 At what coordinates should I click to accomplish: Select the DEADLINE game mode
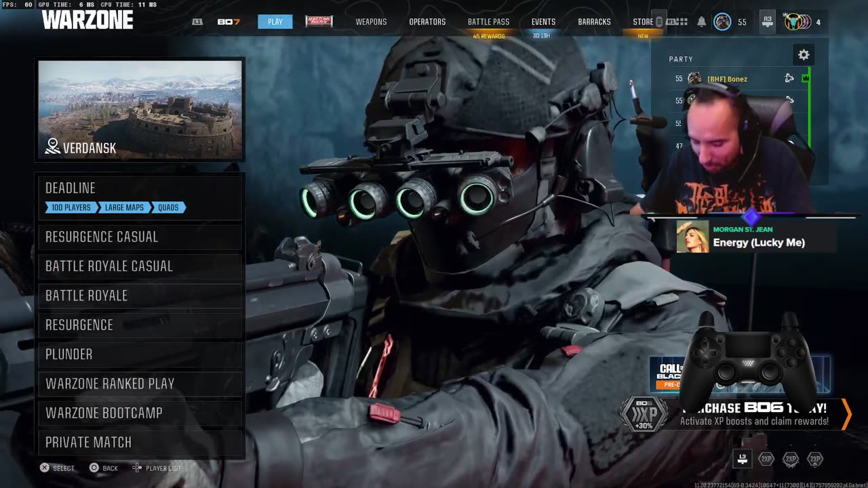coord(140,197)
